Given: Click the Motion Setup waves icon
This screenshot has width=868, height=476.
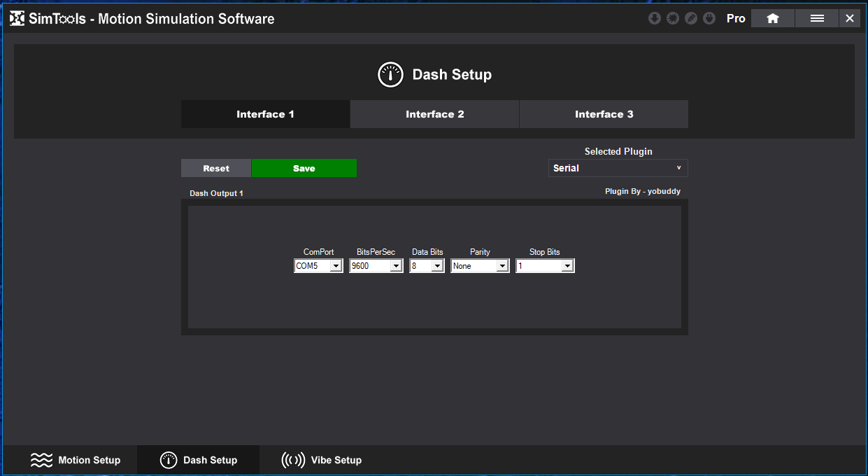Looking at the screenshot, I should [42, 460].
